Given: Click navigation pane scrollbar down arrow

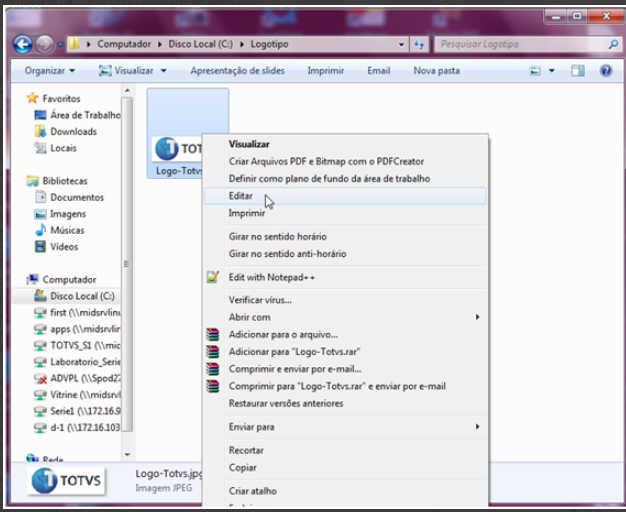Looking at the screenshot, I should point(127,454).
